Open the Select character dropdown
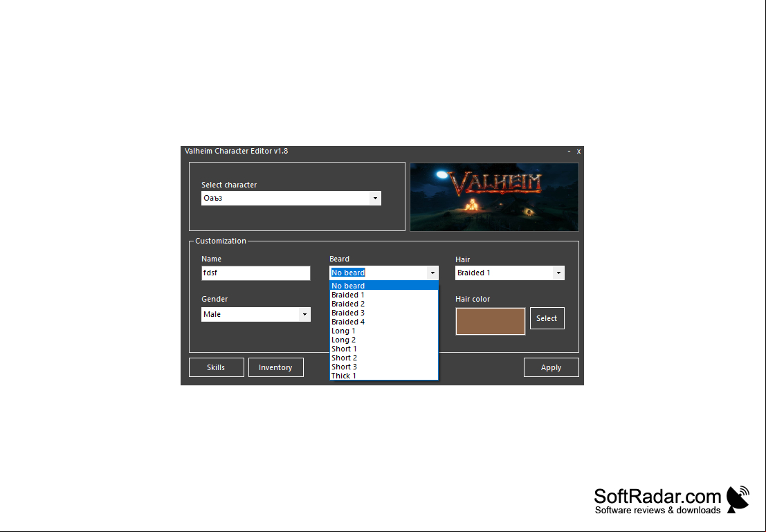 (291, 198)
